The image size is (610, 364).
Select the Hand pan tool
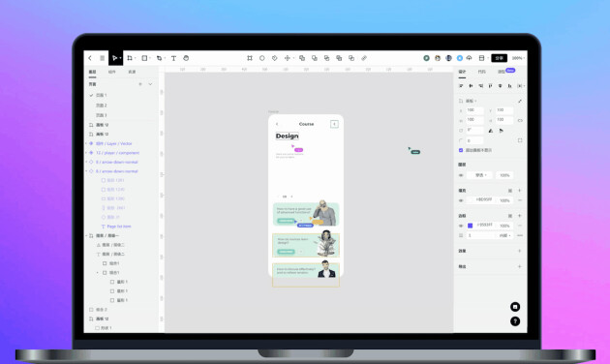186,58
